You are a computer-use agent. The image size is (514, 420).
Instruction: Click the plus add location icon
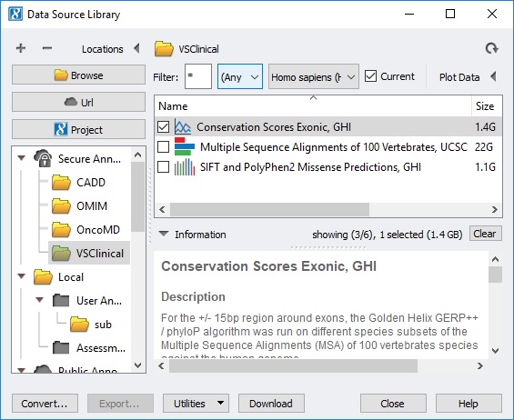pos(21,48)
